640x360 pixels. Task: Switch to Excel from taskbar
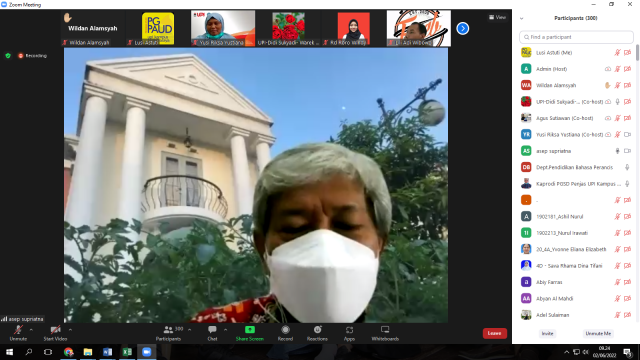[x=127, y=352]
